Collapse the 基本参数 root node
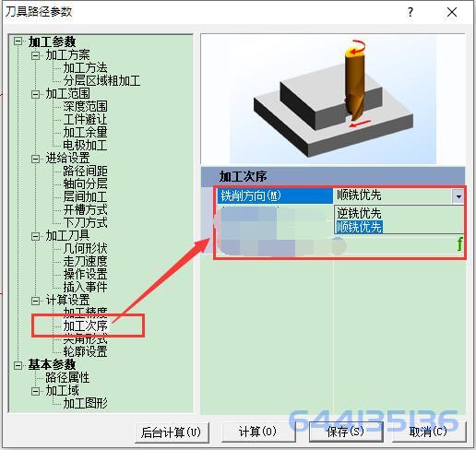This screenshot has width=476, height=450. (x=18, y=365)
